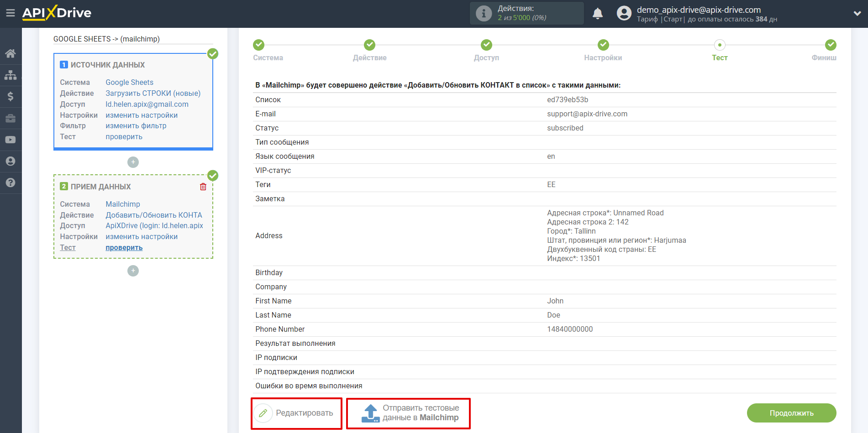Click the bold проверить test link
Image resolution: width=868 pixels, height=433 pixels.
[x=124, y=247]
